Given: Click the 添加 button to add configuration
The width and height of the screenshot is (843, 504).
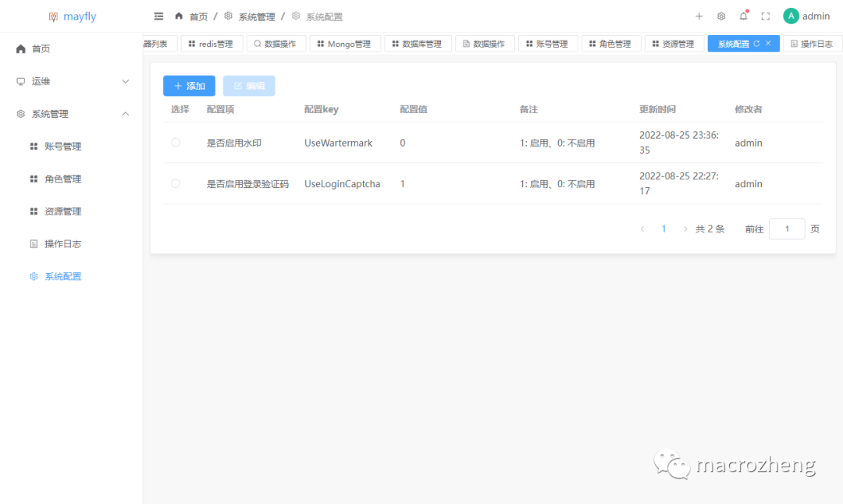Looking at the screenshot, I should click(x=189, y=86).
